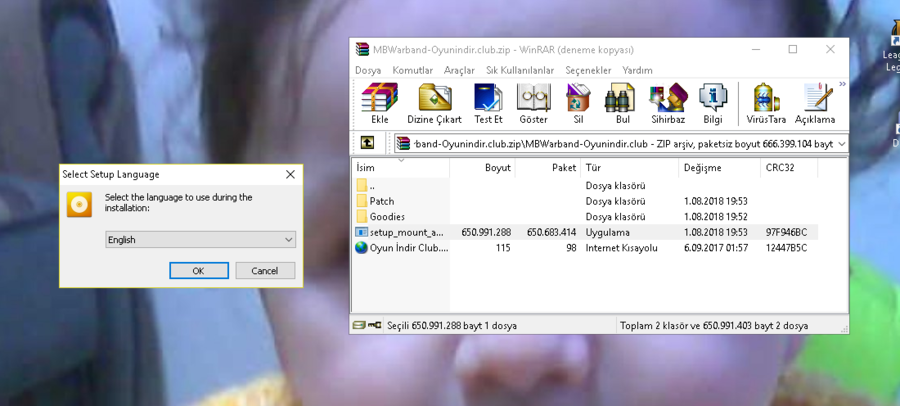Click the CRC32 value 12447B5C
The height and width of the screenshot is (406, 900).
(x=786, y=248)
